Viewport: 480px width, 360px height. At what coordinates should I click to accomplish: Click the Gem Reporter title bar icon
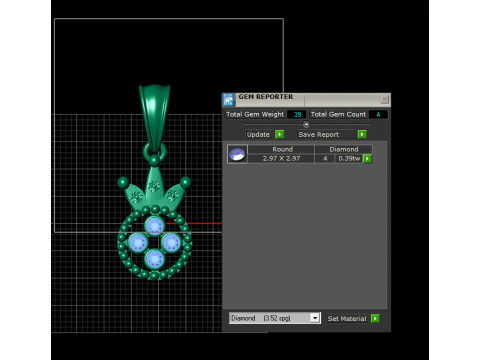tap(228, 100)
